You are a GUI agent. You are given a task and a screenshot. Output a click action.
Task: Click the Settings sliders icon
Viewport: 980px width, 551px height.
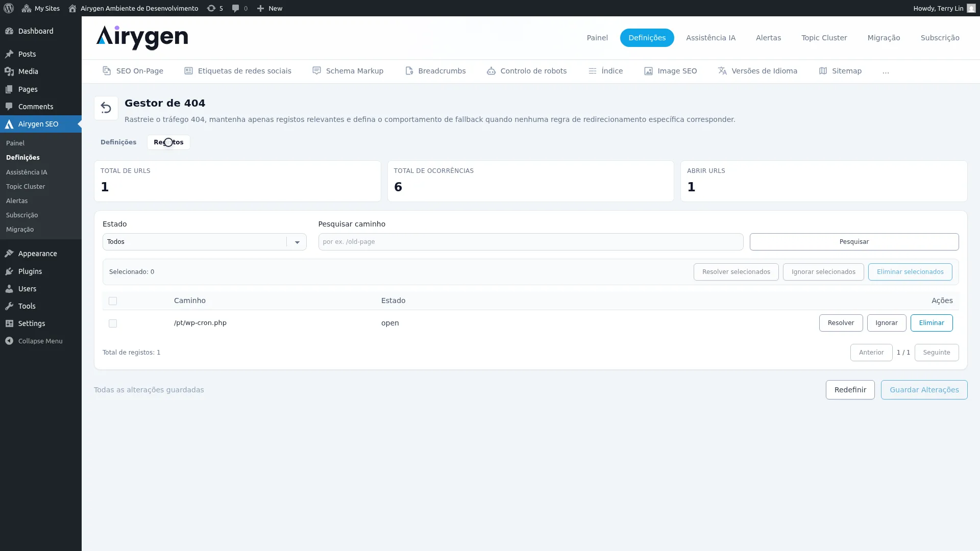[9, 323]
